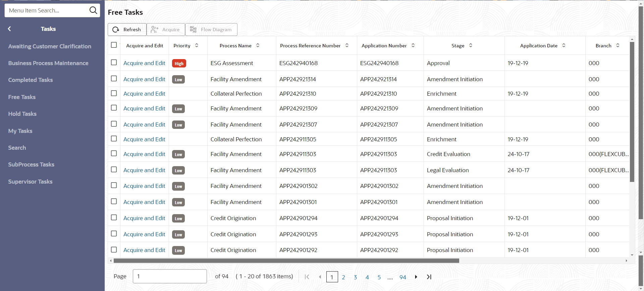Acquire and Edit ESG242940168 task

[x=144, y=63]
